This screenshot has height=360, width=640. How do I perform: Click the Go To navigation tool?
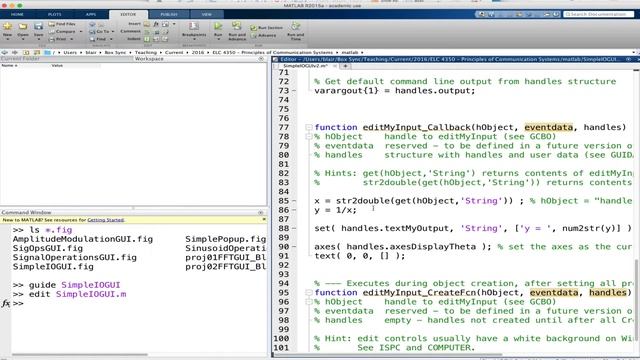coord(100,31)
